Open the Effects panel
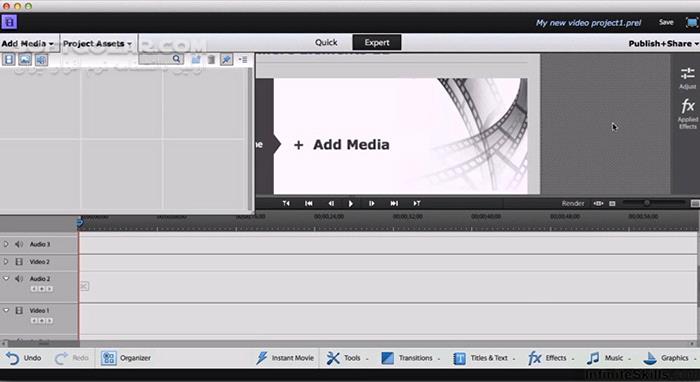Viewport: 700px width, 382px height. 550,358
